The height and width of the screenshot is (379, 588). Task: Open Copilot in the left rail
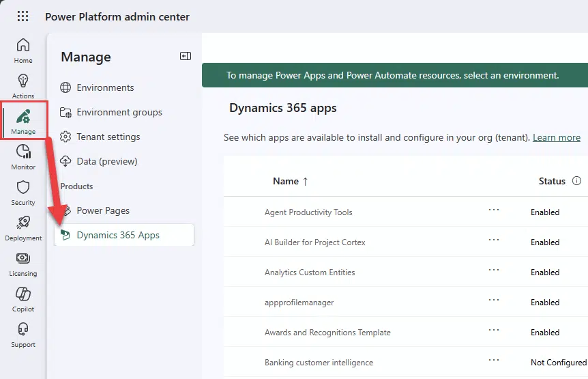23,300
